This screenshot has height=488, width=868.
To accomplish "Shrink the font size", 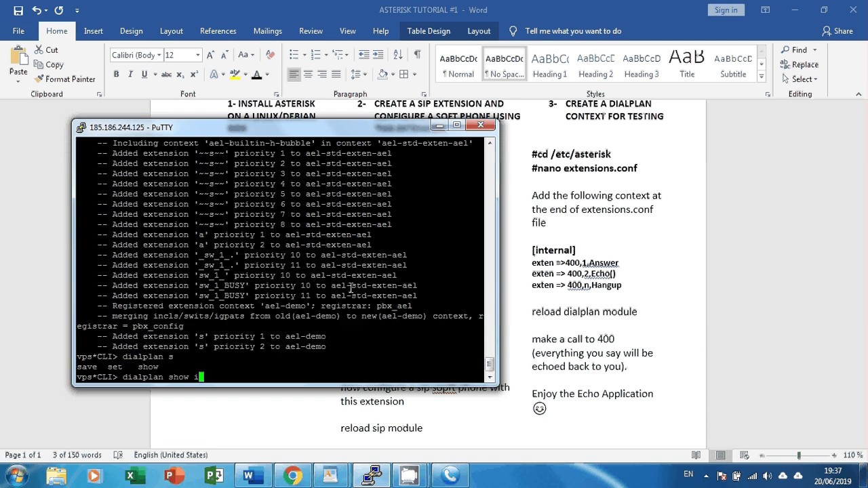I will [224, 55].
